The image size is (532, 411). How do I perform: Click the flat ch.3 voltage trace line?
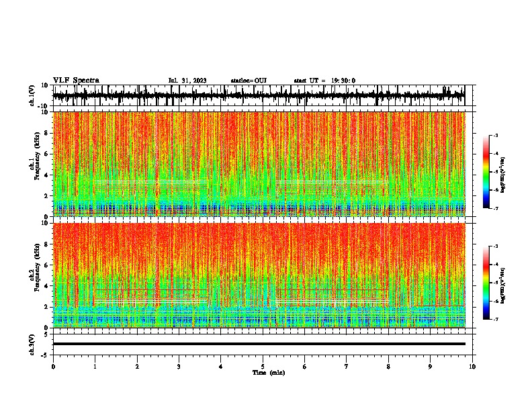(259, 344)
